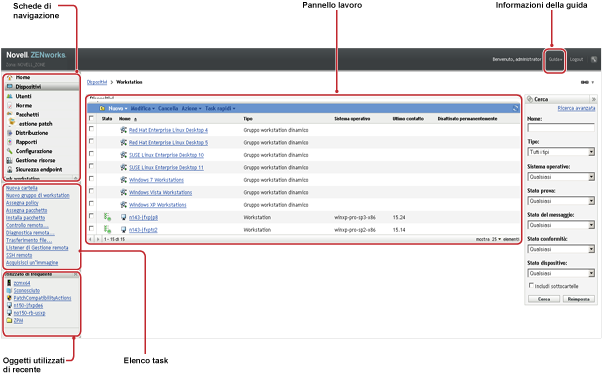Open the Guida dropdown in header

coord(555,59)
